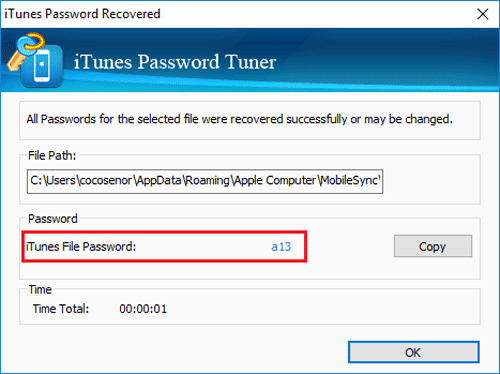
Task: Select the recovered password value a13
Action: 281,247
